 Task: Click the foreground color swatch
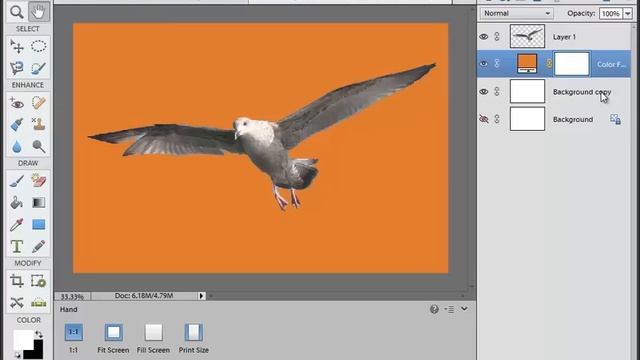(x=23, y=339)
